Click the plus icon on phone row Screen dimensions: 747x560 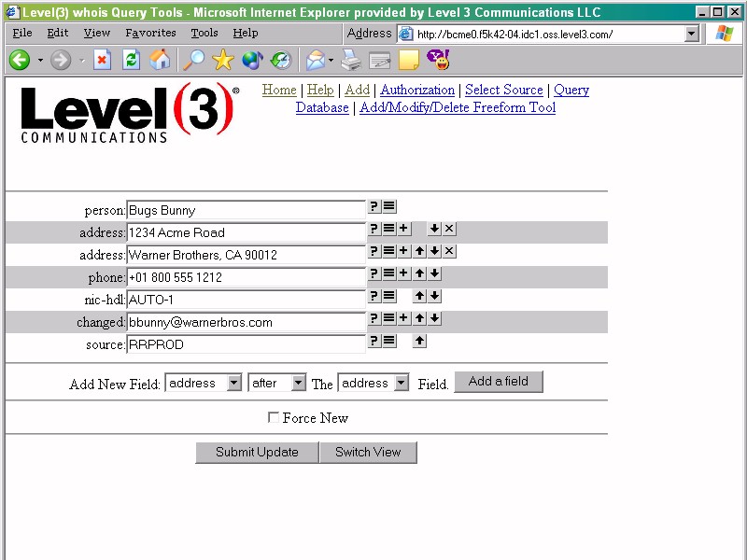[x=403, y=273]
